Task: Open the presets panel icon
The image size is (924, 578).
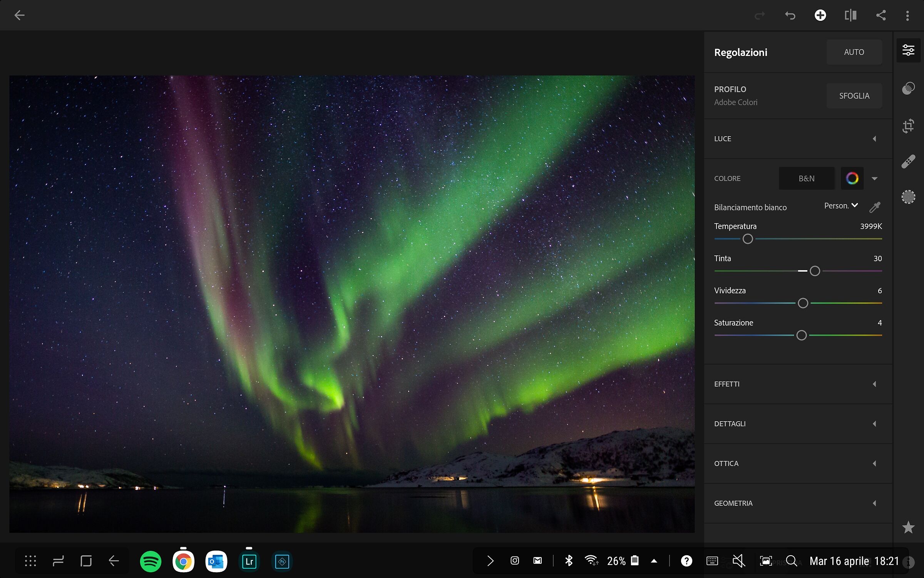Action: 908,88
